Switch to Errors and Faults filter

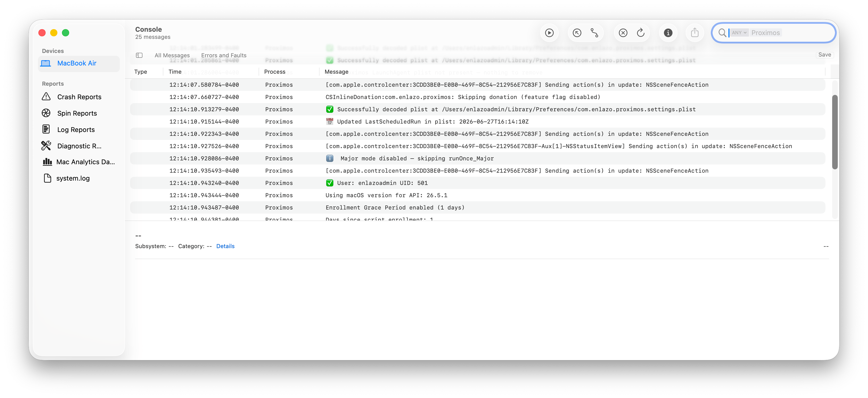(x=224, y=55)
